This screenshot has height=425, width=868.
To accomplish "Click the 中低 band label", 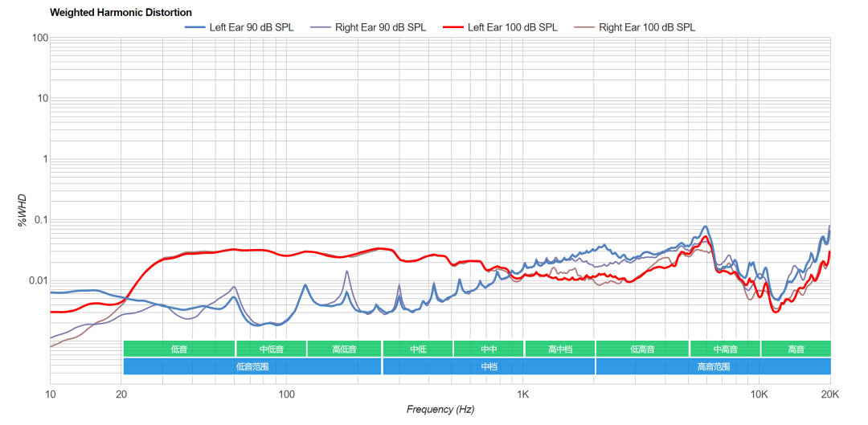I will pyautogui.click(x=418, y=349).
